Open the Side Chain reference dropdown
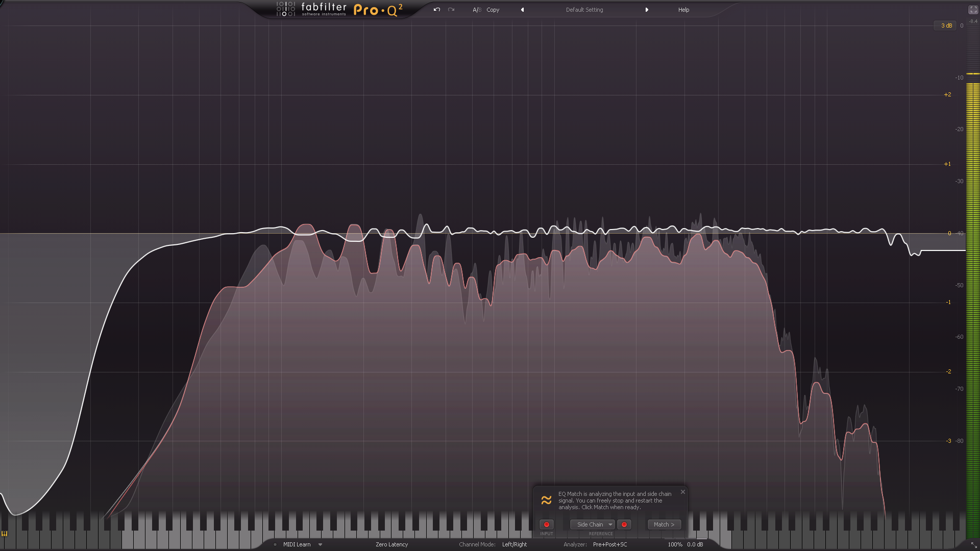Viewport: 980px width, 551px height. pos(592,524)
